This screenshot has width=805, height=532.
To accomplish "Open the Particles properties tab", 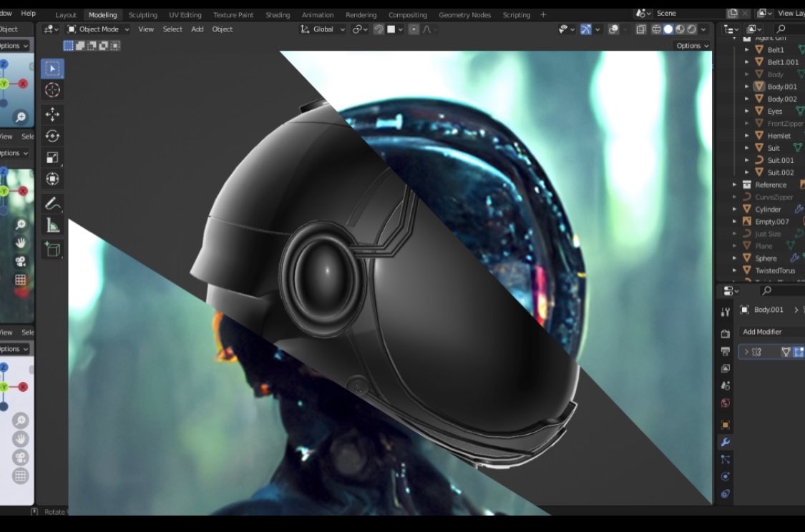I will click(x=725, y=459).
